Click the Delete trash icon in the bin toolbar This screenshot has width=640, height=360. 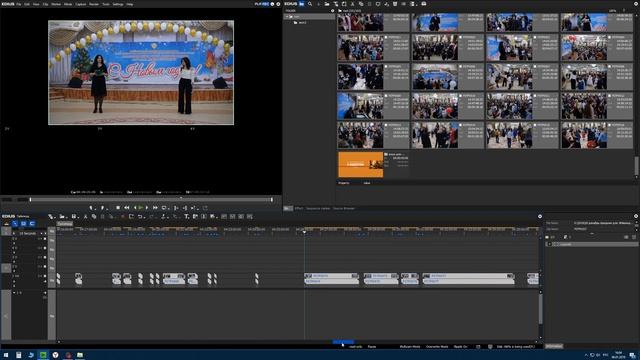(x=395, y=4)
